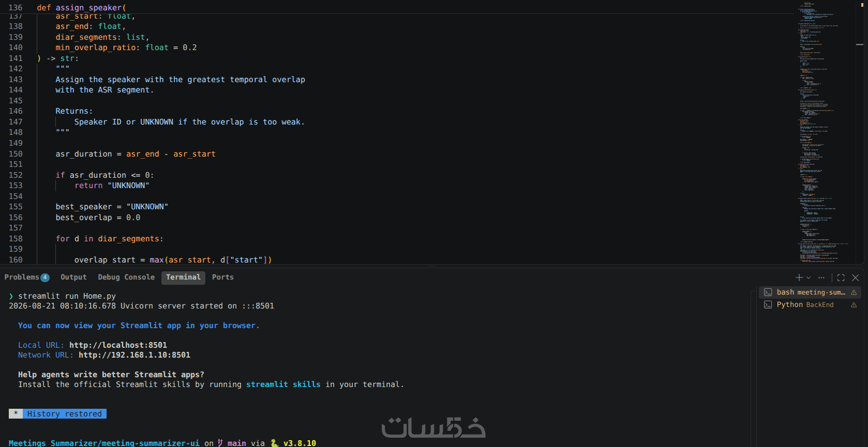Click the terminal icon beside Python BackEnd

[x=768, y=305]
